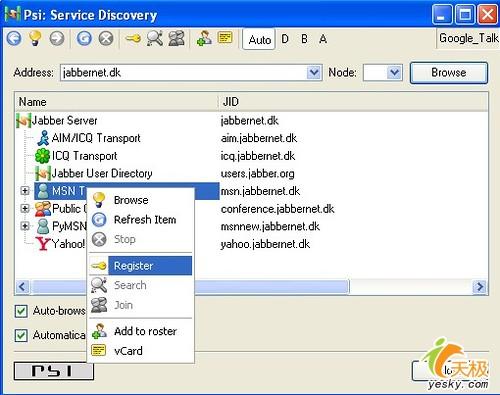Screen dimensions: 500x395
Task: Click the Browse button next to Node
Action: tap(449, 72)
